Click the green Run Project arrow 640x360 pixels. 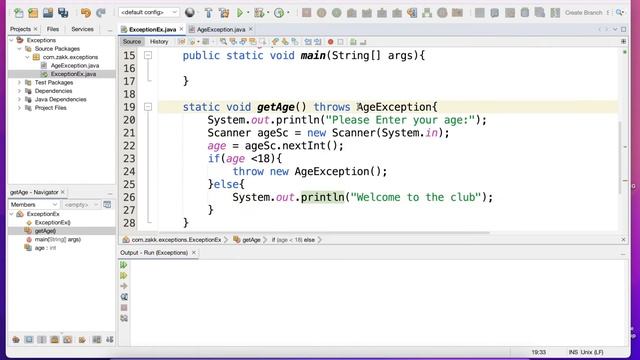(x=240, y=13)
